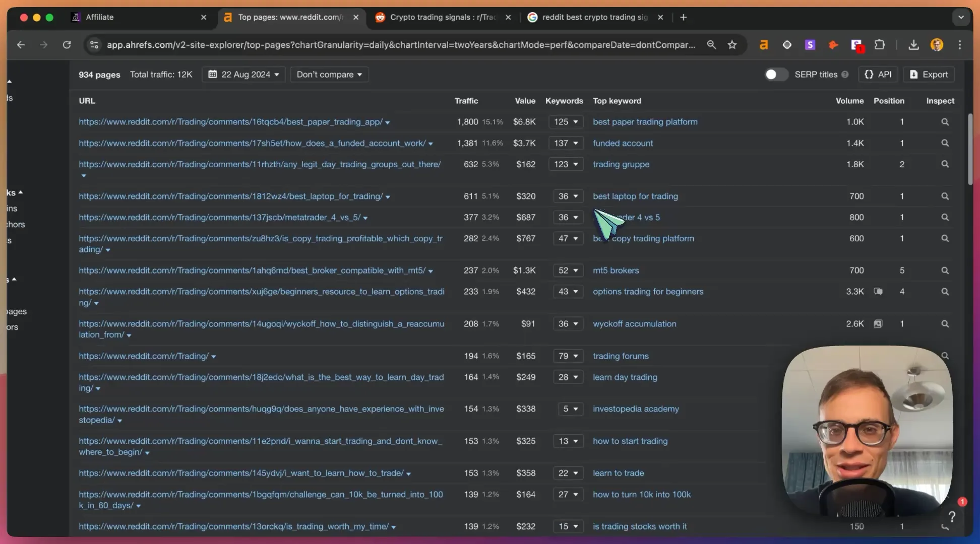980x544 pixels.
Task: Inspect the funded account row
Action: (945, 143)
